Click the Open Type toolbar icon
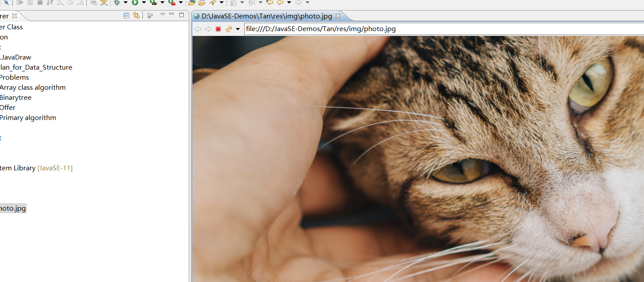 pyautogui.click(x=192, y=3)
